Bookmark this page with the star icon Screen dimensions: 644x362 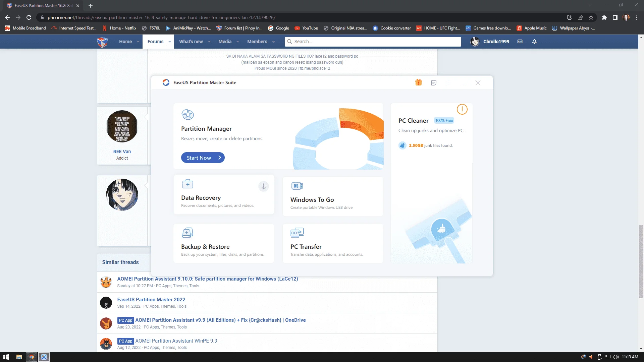point(591,17)
